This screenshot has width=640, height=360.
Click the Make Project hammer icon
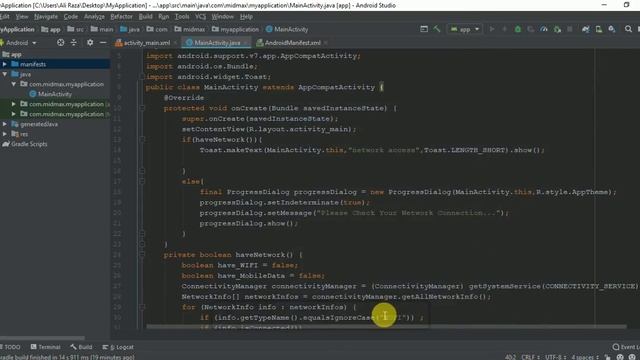point(437,29)
